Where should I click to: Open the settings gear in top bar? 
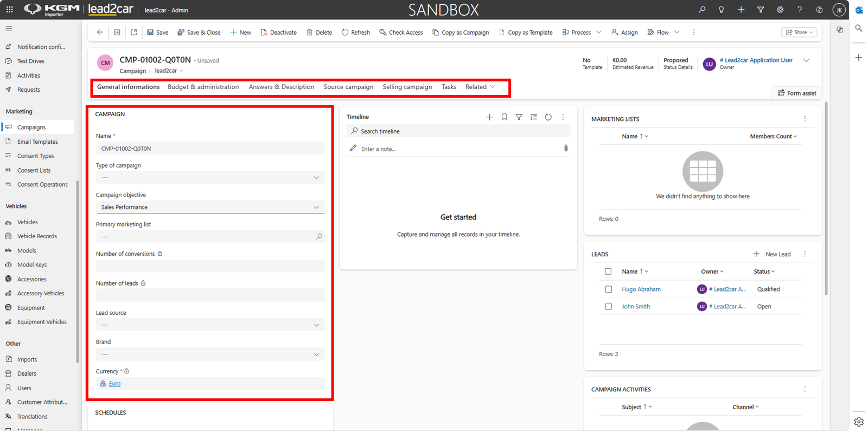(780, 10)
